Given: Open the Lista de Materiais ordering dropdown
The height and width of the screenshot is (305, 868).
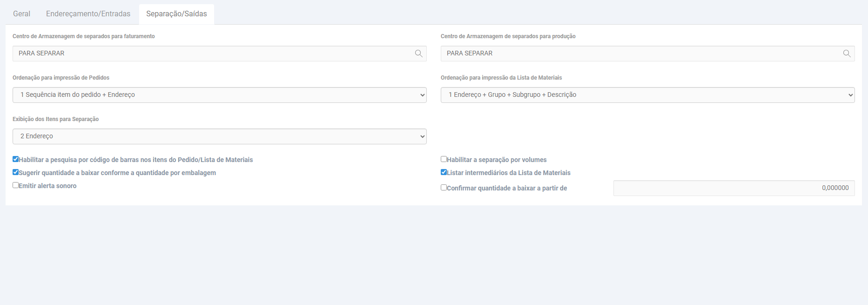Looking at the screenshot, I should click(647, 95).
